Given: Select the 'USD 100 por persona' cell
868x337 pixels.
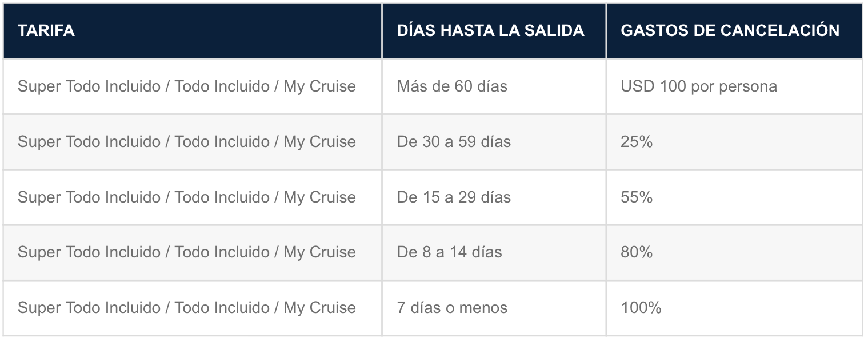Looking at the screenshot, I should [x=734, y=86].
